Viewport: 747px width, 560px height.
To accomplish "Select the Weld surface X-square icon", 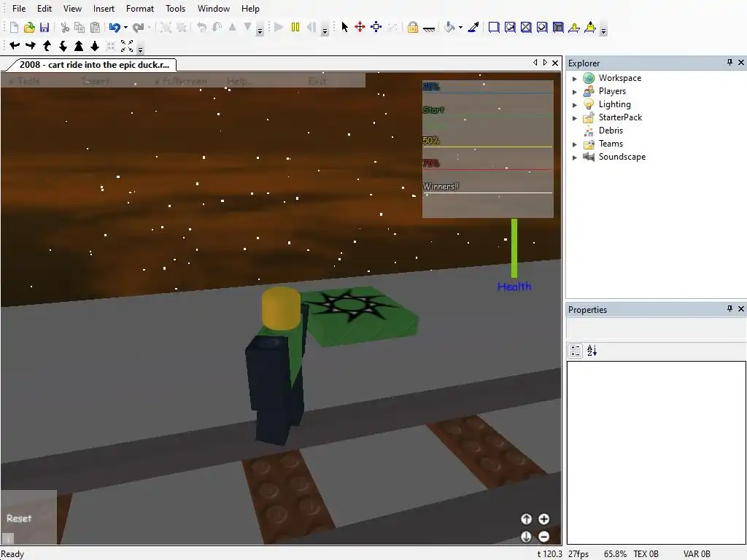I will tap(526, 27).
